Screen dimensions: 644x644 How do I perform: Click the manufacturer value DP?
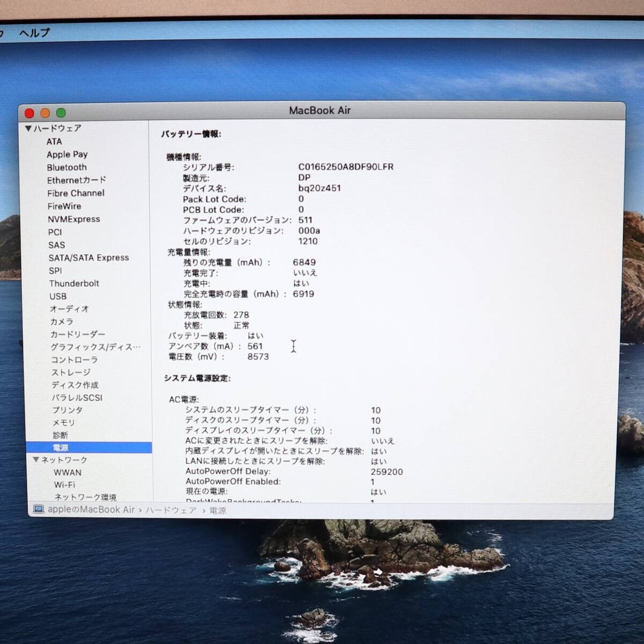pyautogui.click(x=304, y=178)
